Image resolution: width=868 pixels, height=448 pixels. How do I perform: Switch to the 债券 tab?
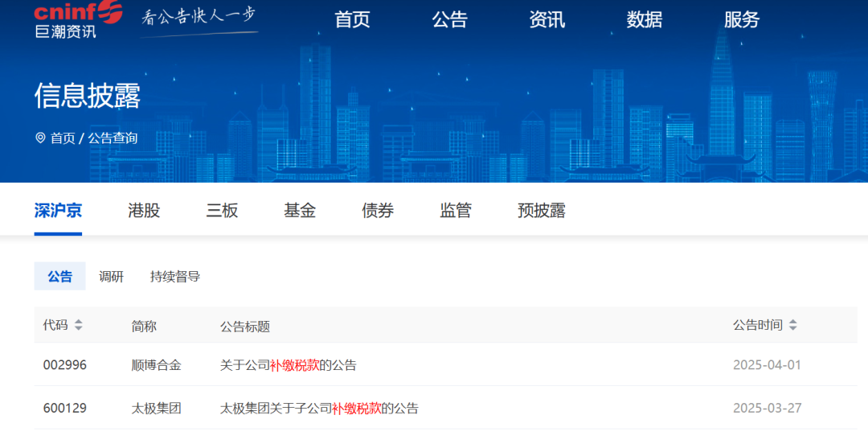click(378, 211)
